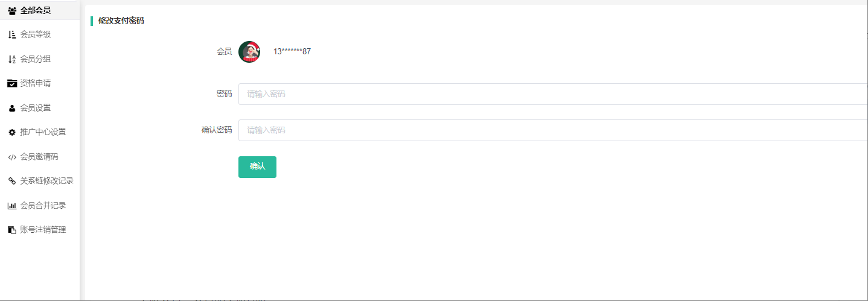Open the 全部会员 menu item
The height and width of the screenshot is (301, 868).
click(x=36, y=10)
